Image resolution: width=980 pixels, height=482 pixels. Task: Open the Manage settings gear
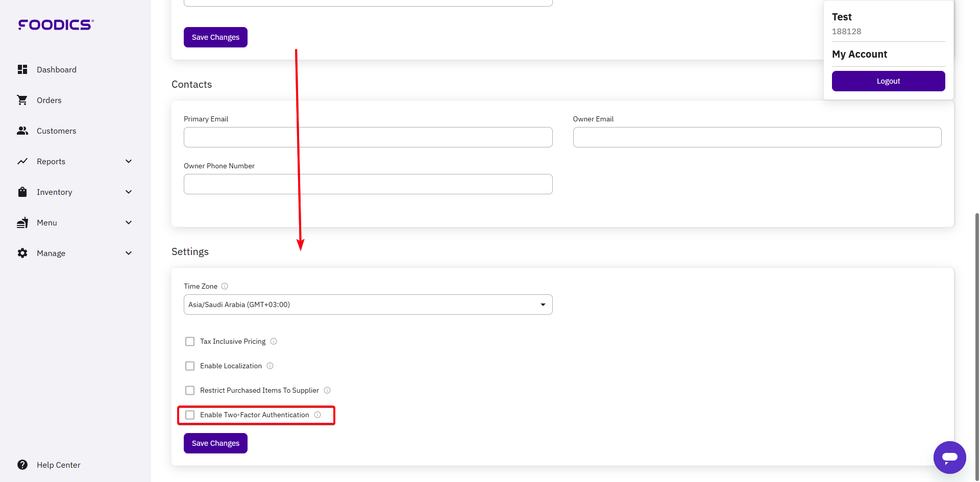tap(22, 253)
